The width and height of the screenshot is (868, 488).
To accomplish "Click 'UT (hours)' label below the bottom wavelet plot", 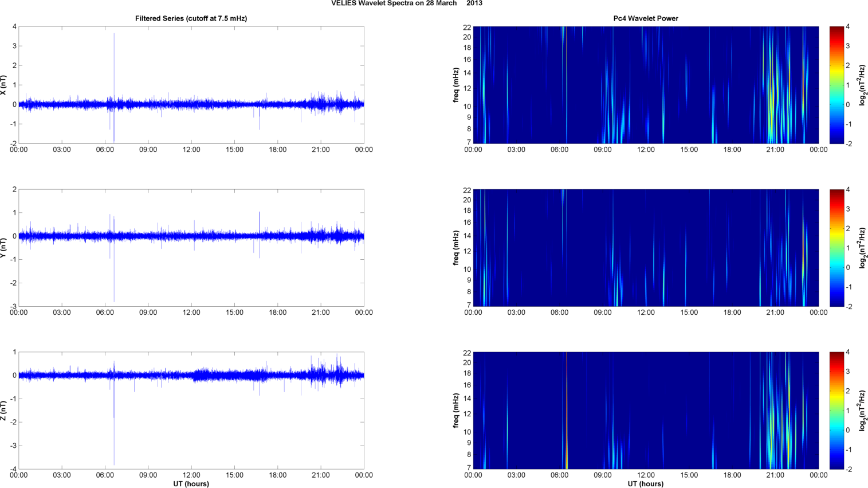I will (645, 484).
